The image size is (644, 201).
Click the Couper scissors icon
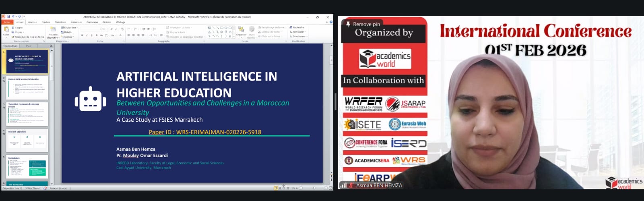(13, 28)
